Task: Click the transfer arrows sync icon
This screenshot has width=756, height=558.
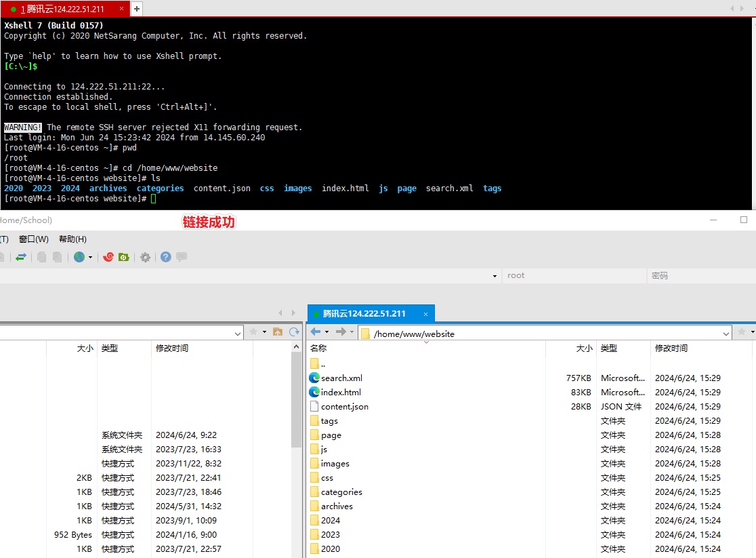Action: click(x=21, y=257)
